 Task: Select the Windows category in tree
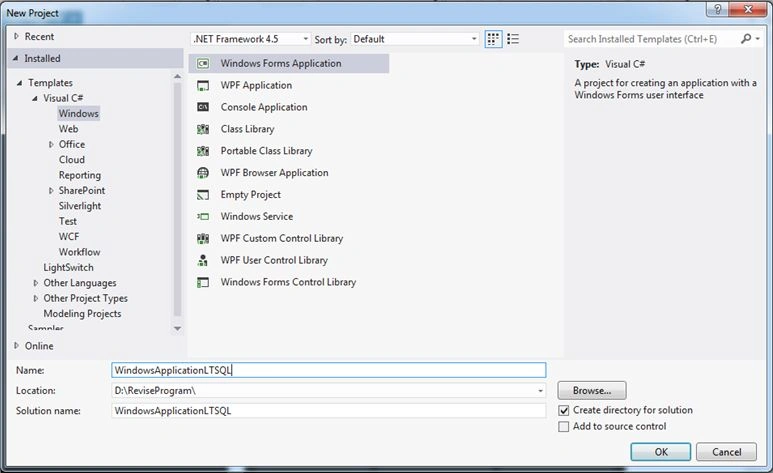pos(79,113)
